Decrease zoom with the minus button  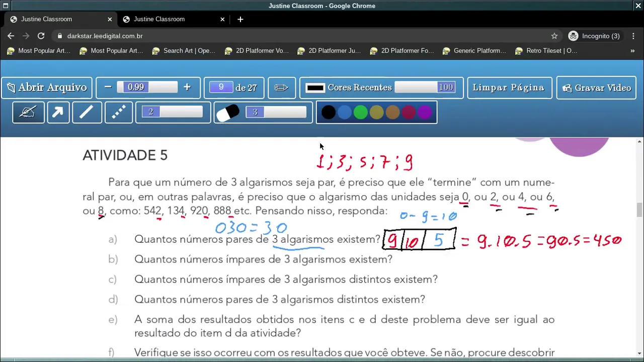point(108,87)
